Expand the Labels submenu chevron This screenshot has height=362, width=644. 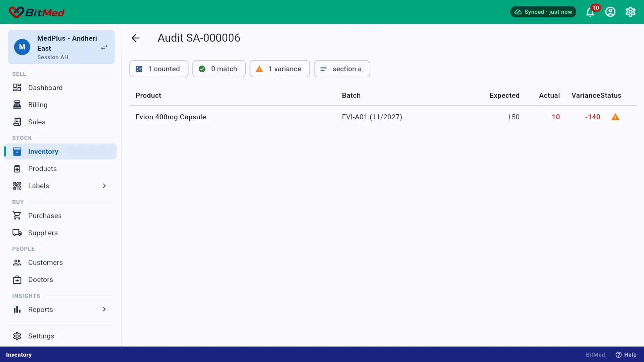tap(104, 186)
